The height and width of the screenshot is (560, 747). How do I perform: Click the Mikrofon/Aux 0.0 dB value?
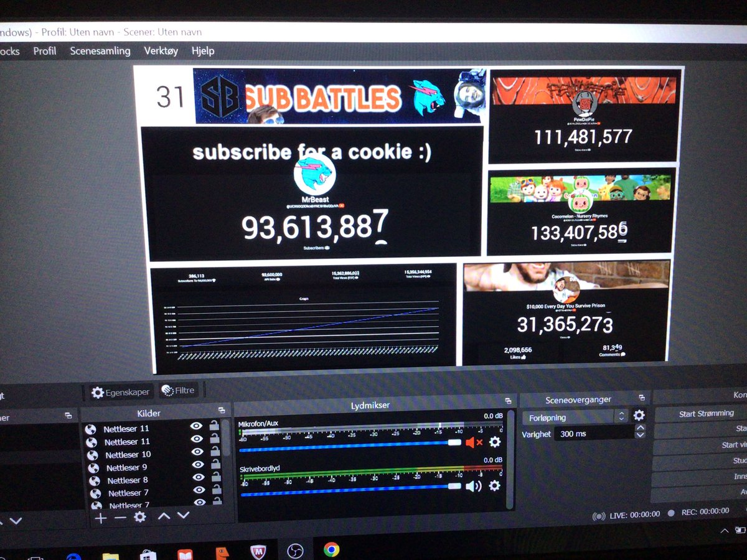(x=492, y=416)
